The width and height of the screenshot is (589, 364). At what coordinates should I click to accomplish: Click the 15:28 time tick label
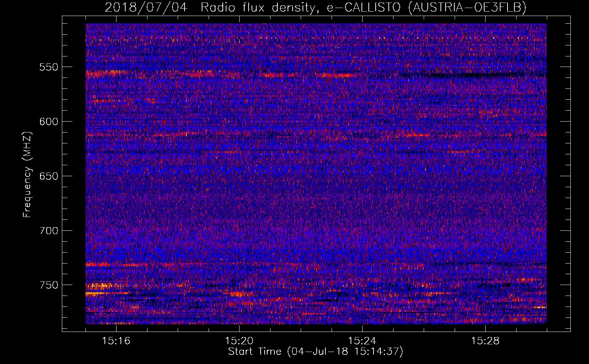pyautogui.click(x=485, y=341)
